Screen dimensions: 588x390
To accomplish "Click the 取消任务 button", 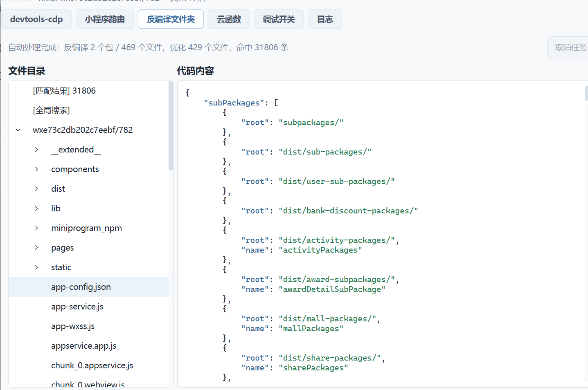I will pyautogui.click(x=569, y=47).
